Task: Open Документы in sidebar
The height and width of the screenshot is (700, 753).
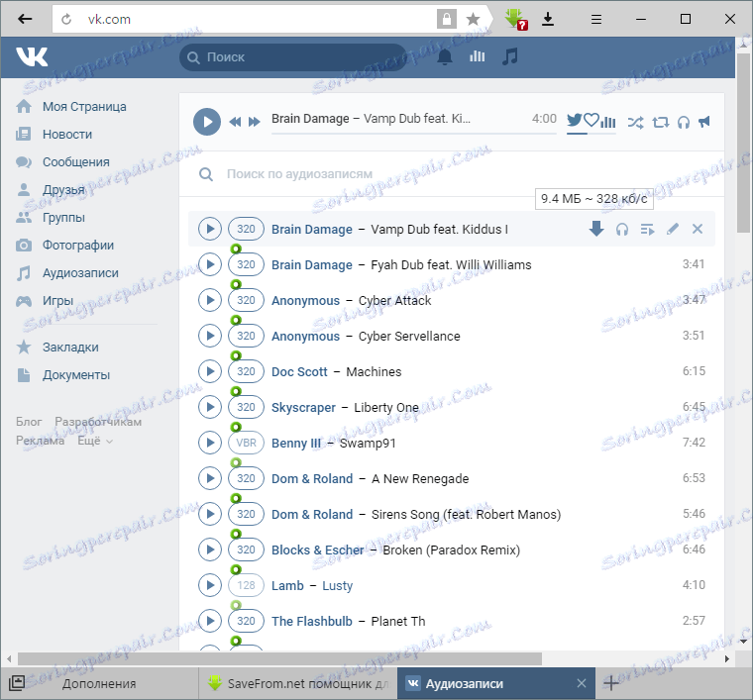Action: tap(62, 375)
